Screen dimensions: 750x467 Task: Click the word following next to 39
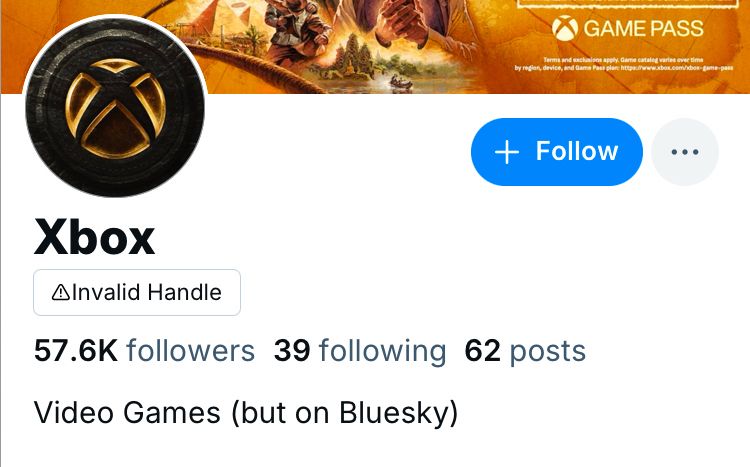[383, 353]
